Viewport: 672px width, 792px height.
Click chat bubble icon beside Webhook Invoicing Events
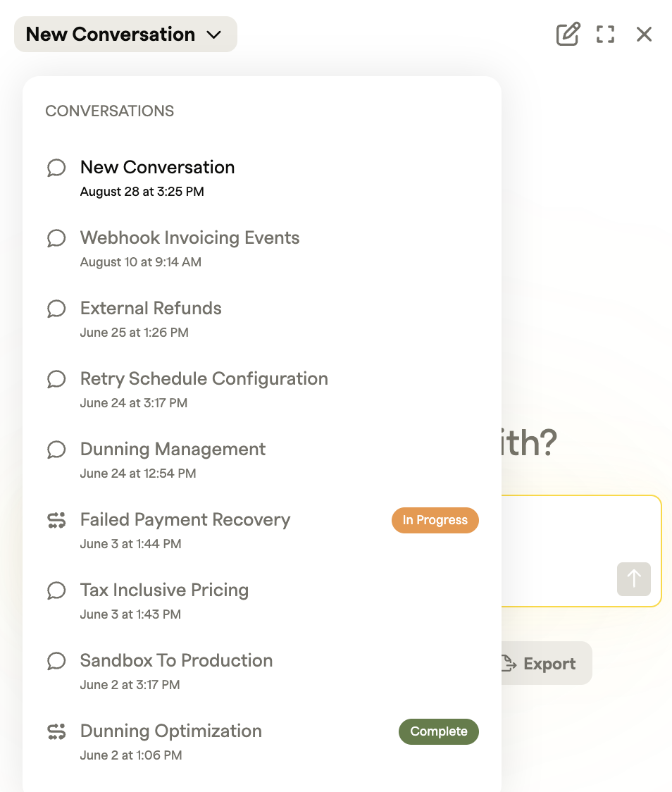click(56, 238)
